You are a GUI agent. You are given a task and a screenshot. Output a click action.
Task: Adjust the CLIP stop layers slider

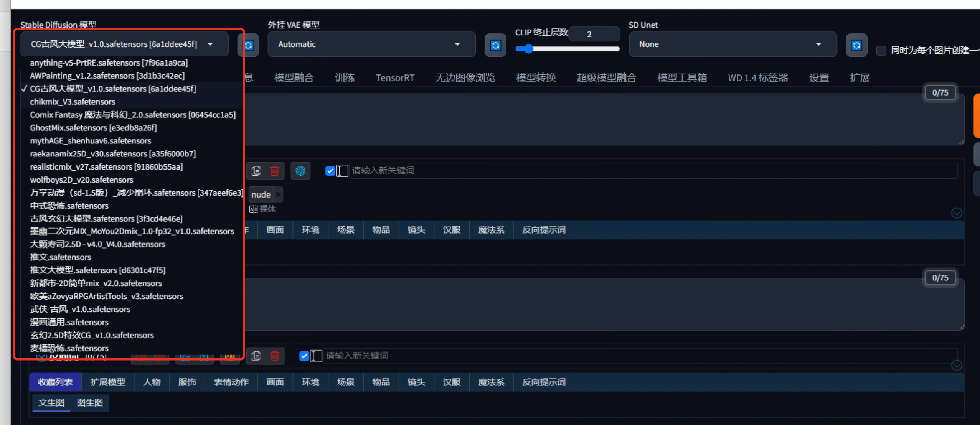(567, 49)
